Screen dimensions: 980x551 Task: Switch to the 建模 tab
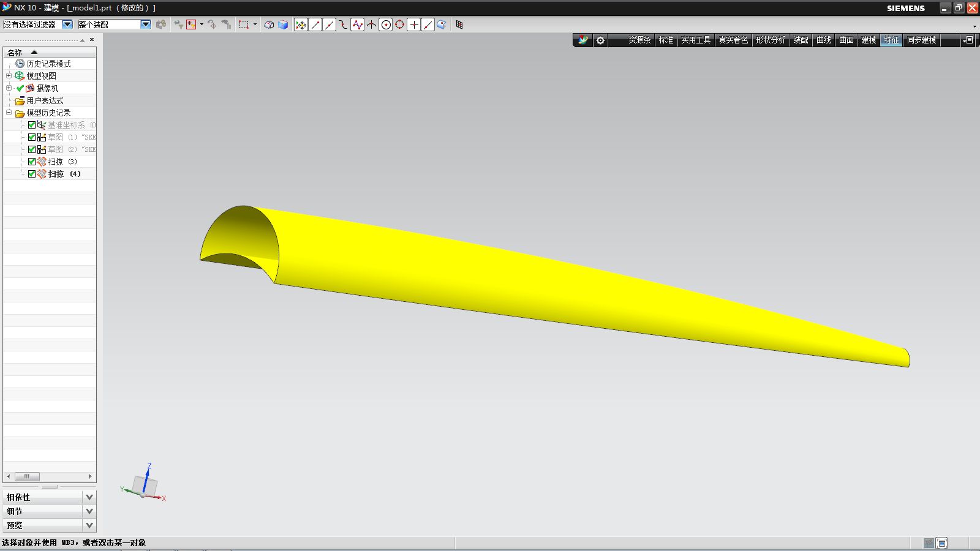869,40
